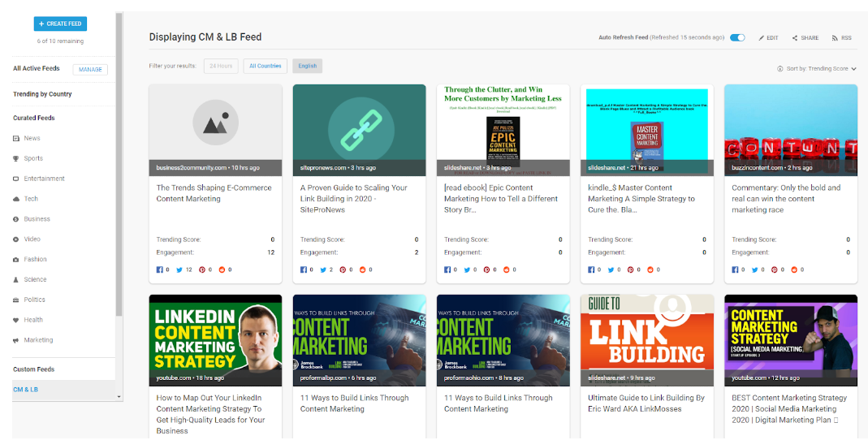This screenshot has width=868, height=440.
Task: Open the News curated feed label
Action: 32,138
